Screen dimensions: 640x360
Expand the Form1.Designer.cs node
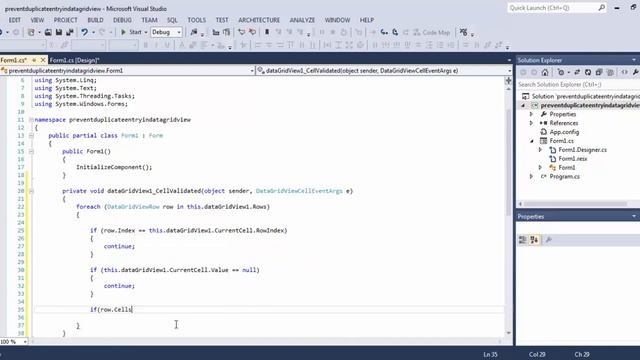540,150
